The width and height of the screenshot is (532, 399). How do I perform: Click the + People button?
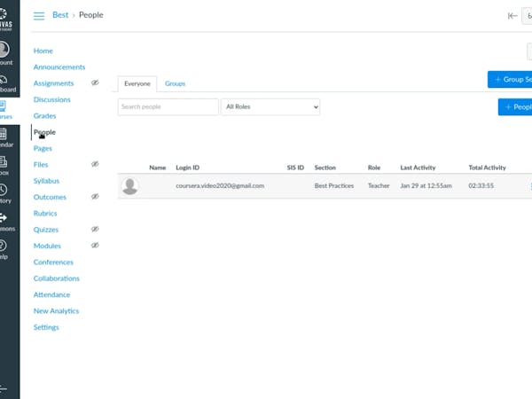tap(515, 107)
